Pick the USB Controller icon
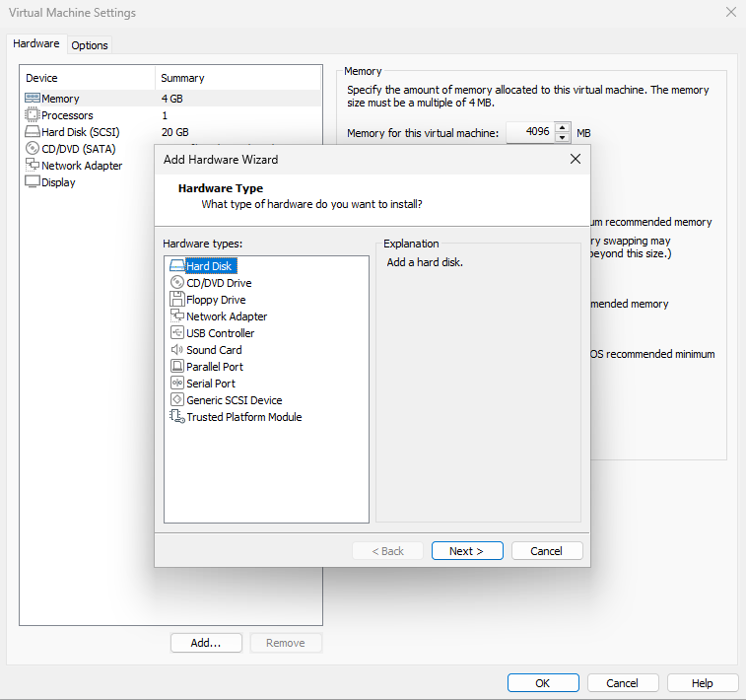The height and width of the screenshot is (700, 746). [177, 333]
